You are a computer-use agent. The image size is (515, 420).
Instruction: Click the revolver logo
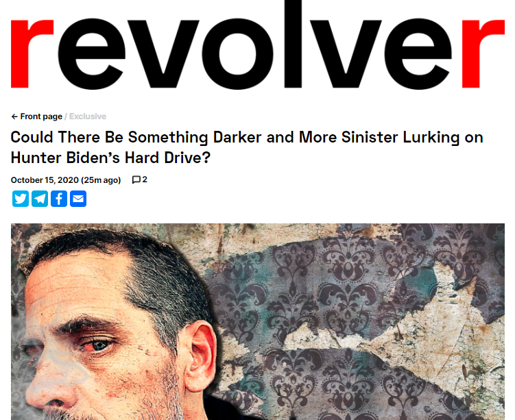258,46
